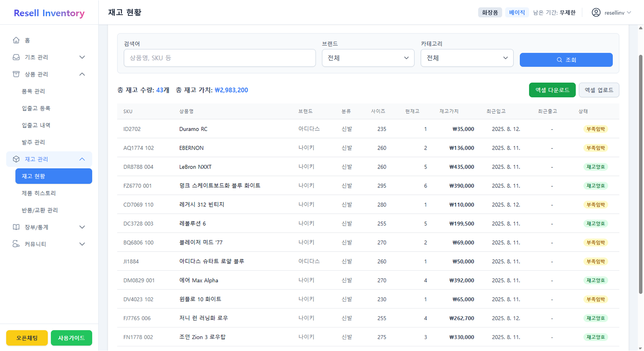Click the inbox icon next to 기초 관리
This screenshot has width=644, height=351.
pos(16,57)
